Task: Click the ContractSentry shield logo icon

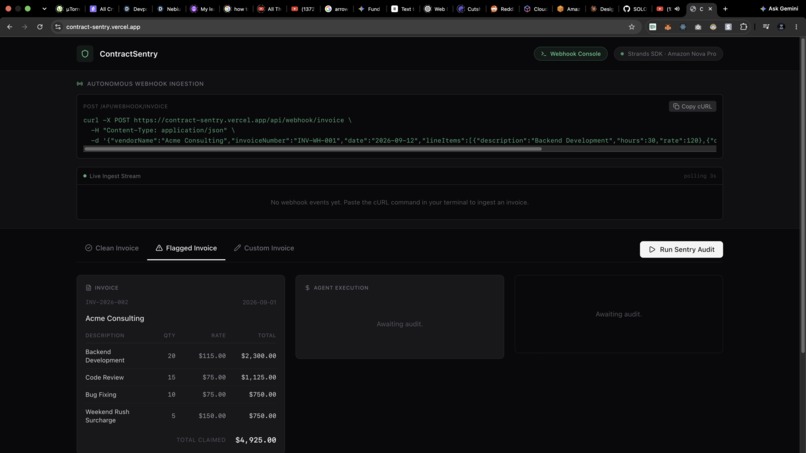Action: pos(85,53)
